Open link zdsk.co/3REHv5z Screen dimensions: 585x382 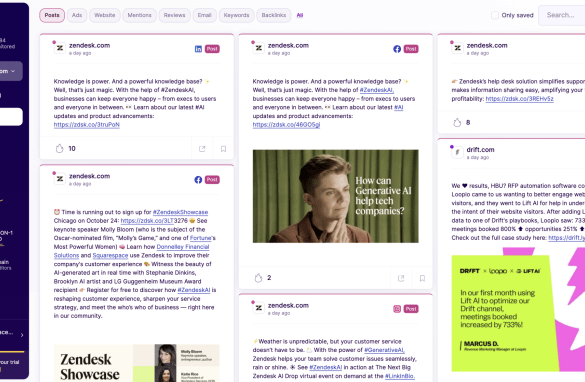519,98
